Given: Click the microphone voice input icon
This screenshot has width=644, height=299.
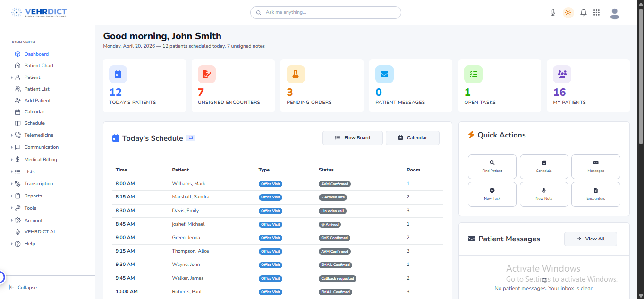Looking at the screenshot, I should point(553,13).
